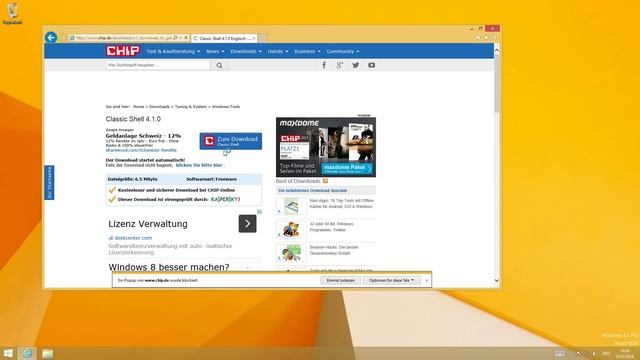Open the Optionen für diese Site dropdown
Screen dimensions: 640x360
(x=391, y=280)
